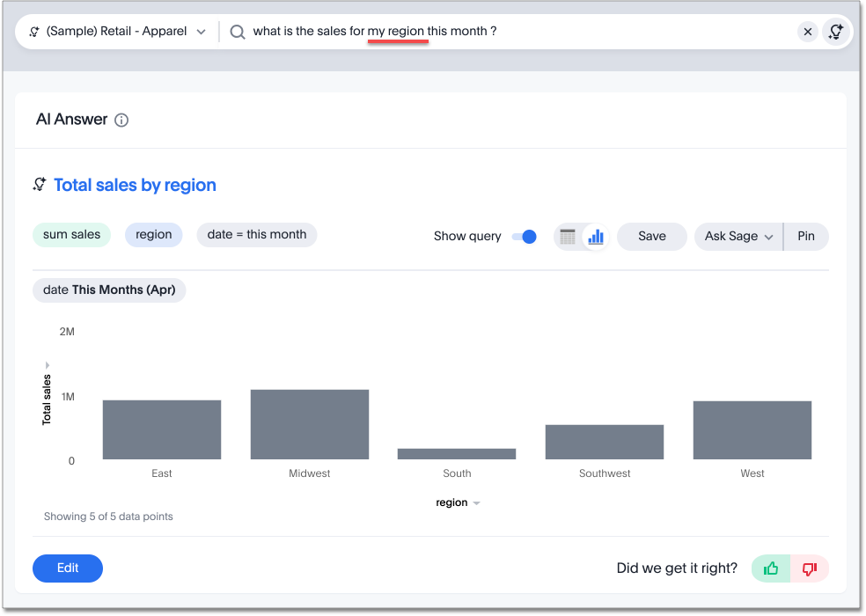Expand the Ask Sage dropdown

738,237
